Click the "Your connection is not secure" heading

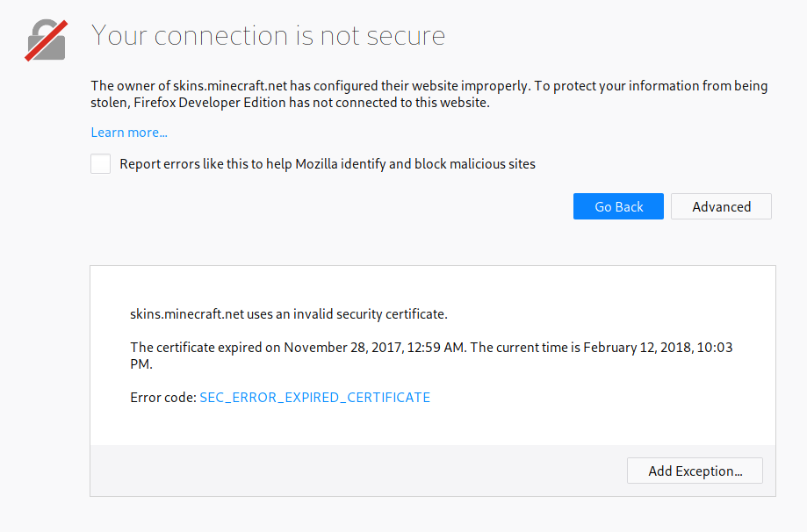268,36
